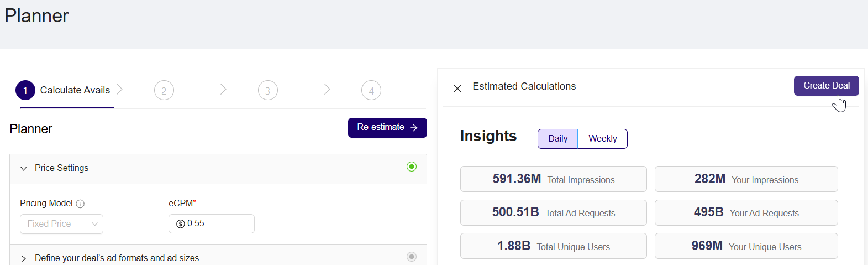Expand Define your deal's ad formats section
The width and height of the screenshot is (868, 265).
click(24, 258)
